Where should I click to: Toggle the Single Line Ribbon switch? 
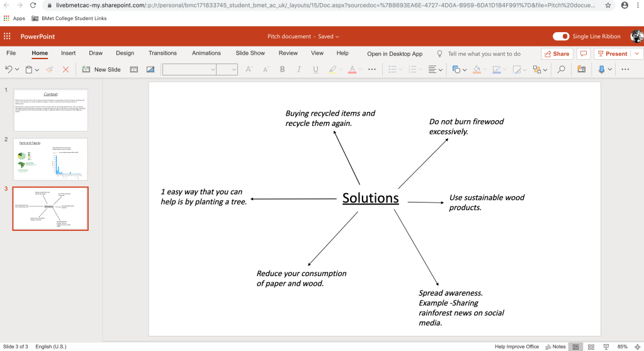pyautogui.click(x=560, y=36)
